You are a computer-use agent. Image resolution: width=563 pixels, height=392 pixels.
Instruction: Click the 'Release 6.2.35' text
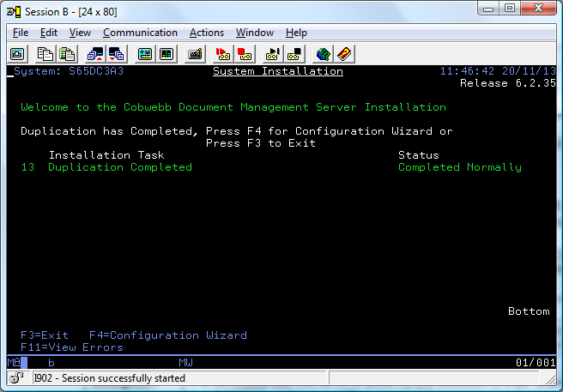tap(508, 83)
